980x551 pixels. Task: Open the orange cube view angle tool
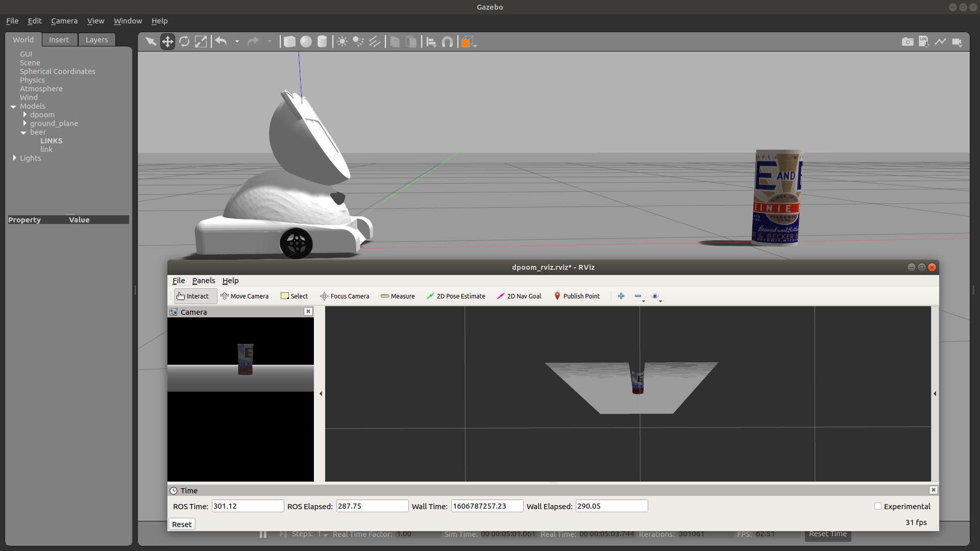468,42
